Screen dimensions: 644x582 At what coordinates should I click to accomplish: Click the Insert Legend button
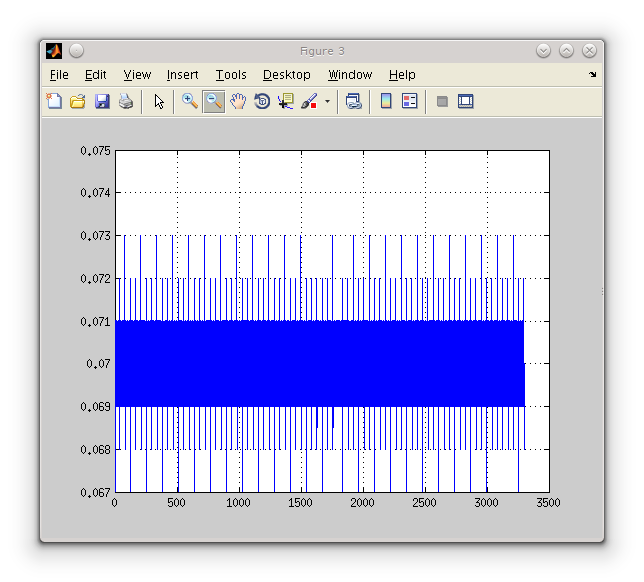click(x=409, y=101)
